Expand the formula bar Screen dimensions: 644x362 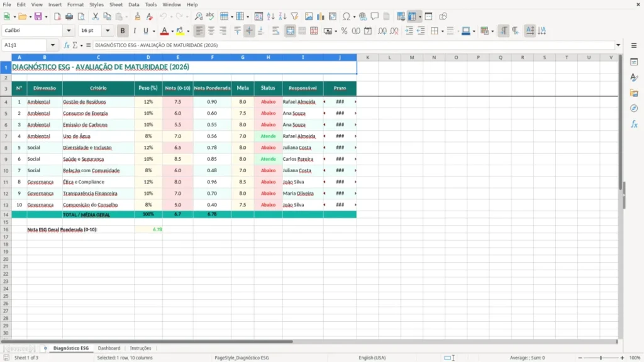click(618, 45)
